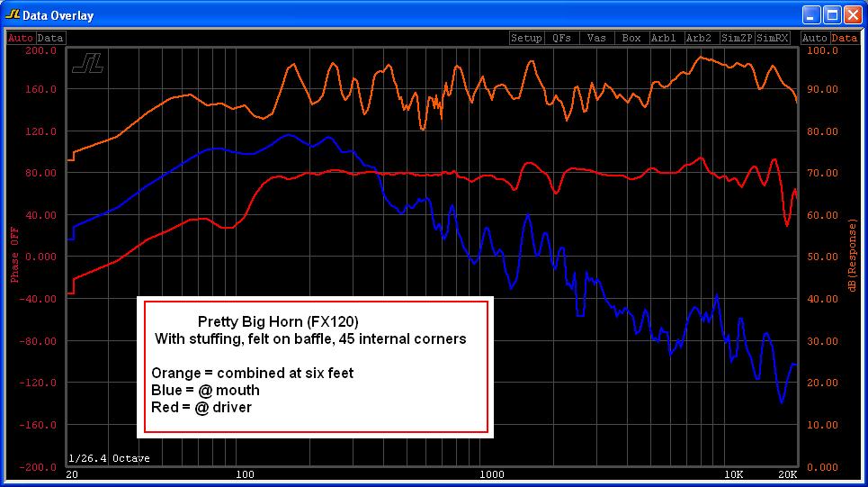868x487 pixels.
Task: Toggle Data mode for right axis
Action: pyautogui.click(x=845, y=38)
